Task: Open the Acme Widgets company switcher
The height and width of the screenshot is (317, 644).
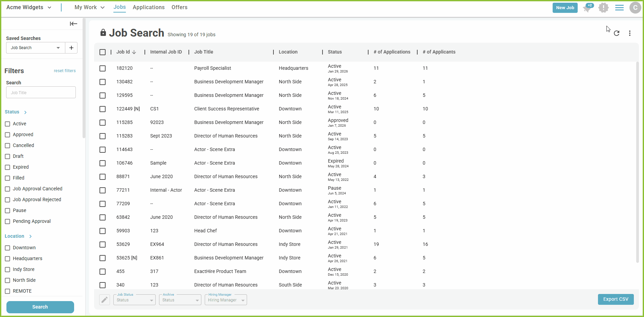Action: tap(29, 7)
